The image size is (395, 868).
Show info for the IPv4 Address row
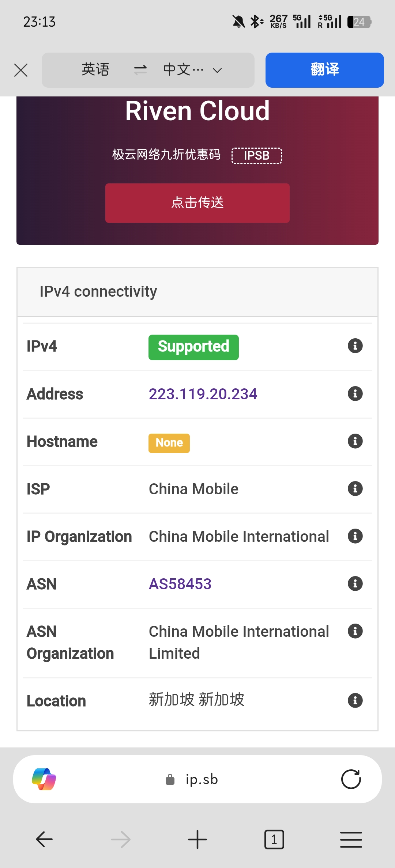[x=355, y=393]
